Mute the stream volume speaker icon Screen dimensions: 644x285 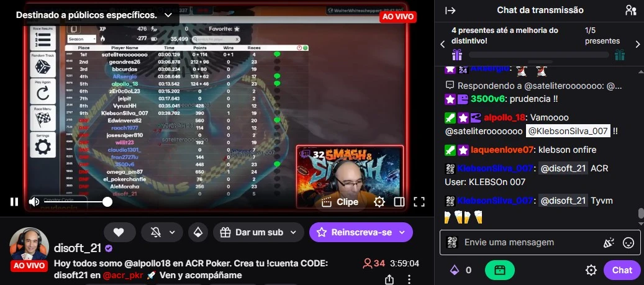[34, 202]
